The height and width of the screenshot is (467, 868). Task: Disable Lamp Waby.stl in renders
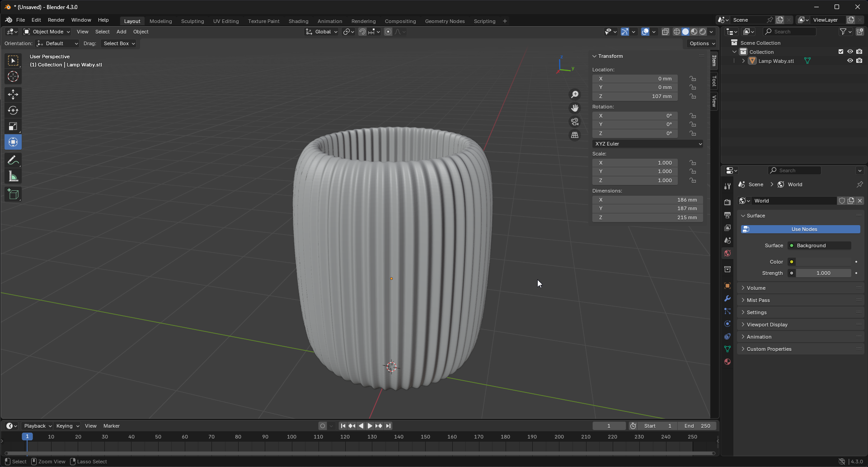pyautogui.click(x=859, y=61)
